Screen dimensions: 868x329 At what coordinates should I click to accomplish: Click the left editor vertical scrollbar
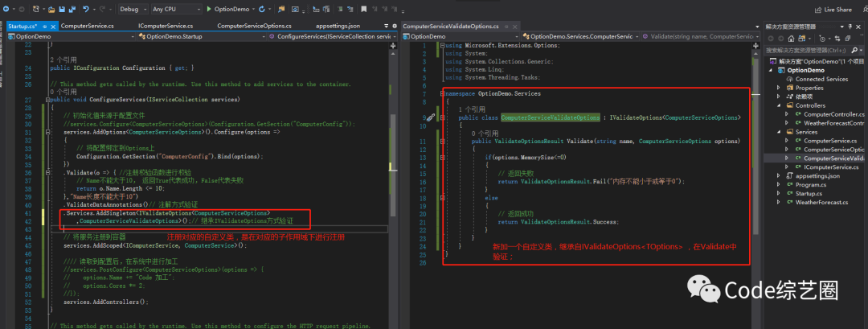(393, 167)
